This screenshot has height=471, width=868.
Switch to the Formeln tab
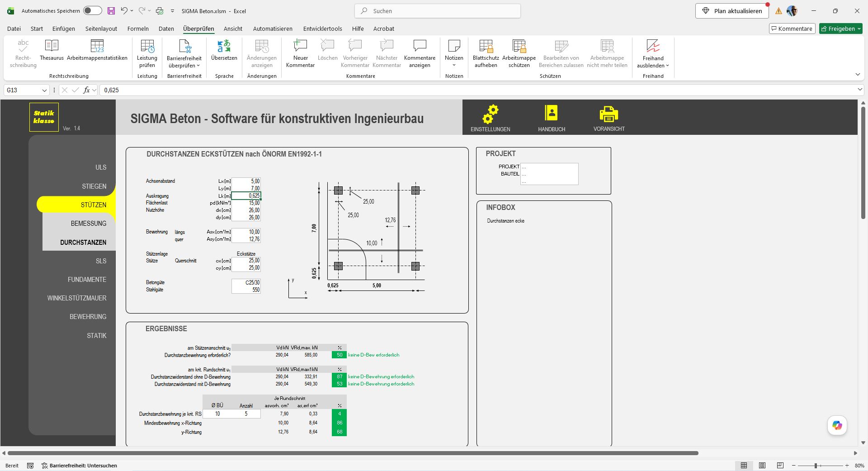click(x=138, y=29)
